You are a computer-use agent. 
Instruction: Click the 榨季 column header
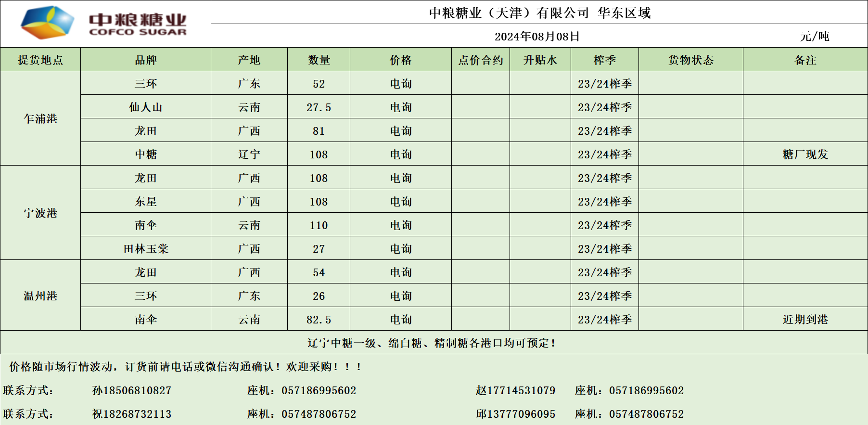click(x=605, y=60)
